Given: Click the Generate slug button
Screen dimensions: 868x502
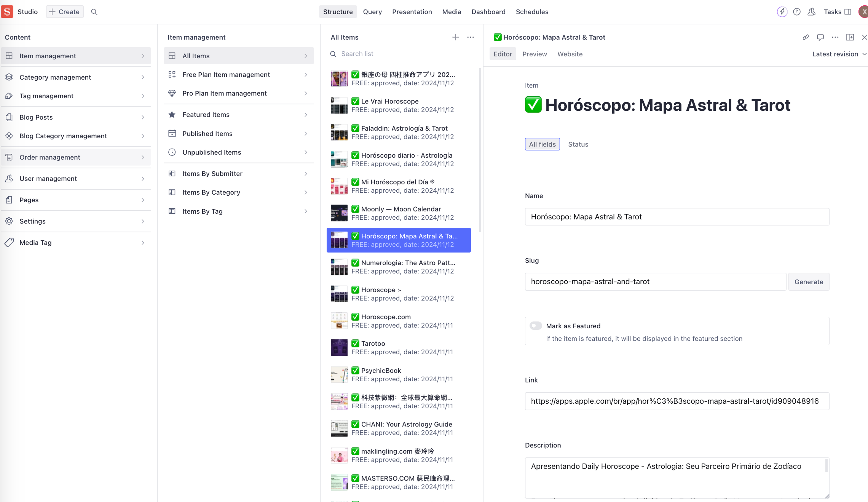Looking at the screenshot, I should tap(809, 282).
